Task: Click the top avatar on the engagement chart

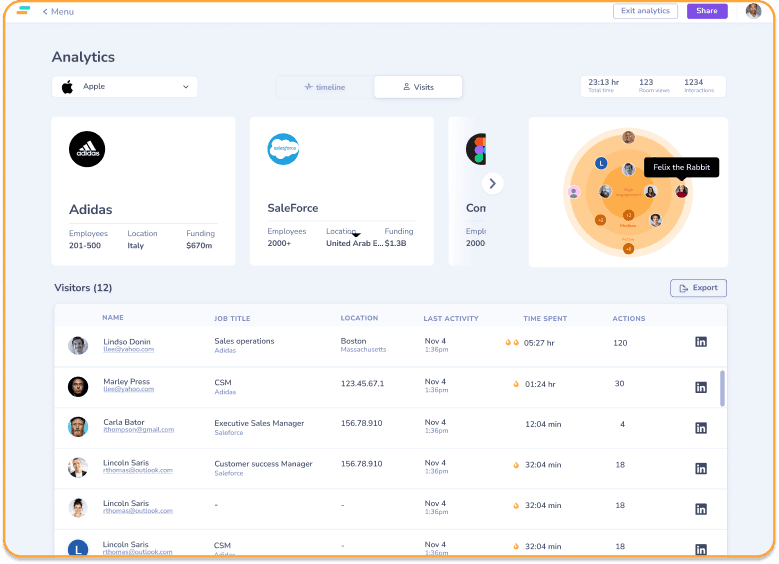Action: coord(628,137)
